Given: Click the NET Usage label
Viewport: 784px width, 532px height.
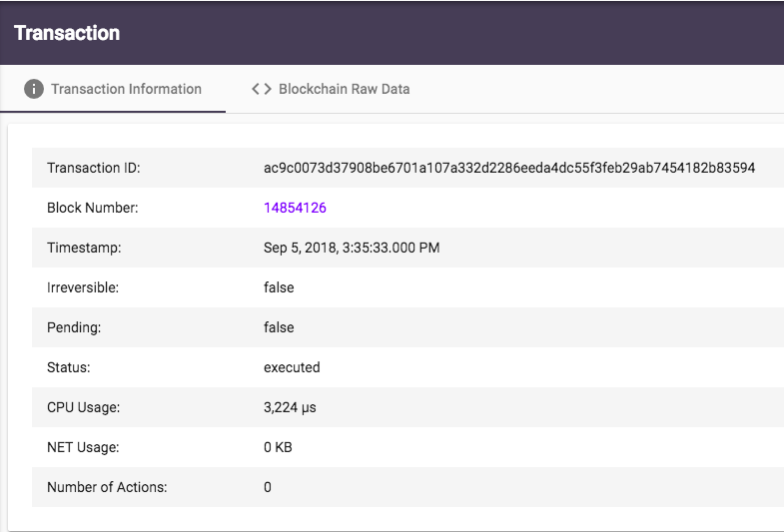Looking at the screenshot, I should tap(83, 447).
